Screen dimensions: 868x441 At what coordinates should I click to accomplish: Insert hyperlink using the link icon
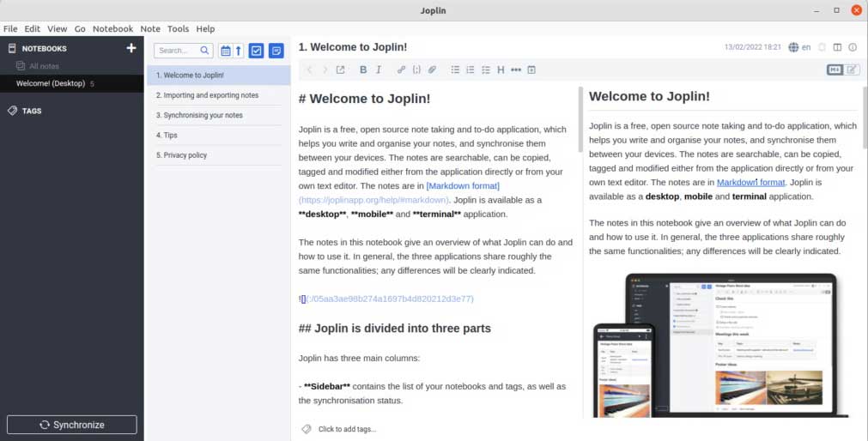pyautogui.click(x=401, y=69)
